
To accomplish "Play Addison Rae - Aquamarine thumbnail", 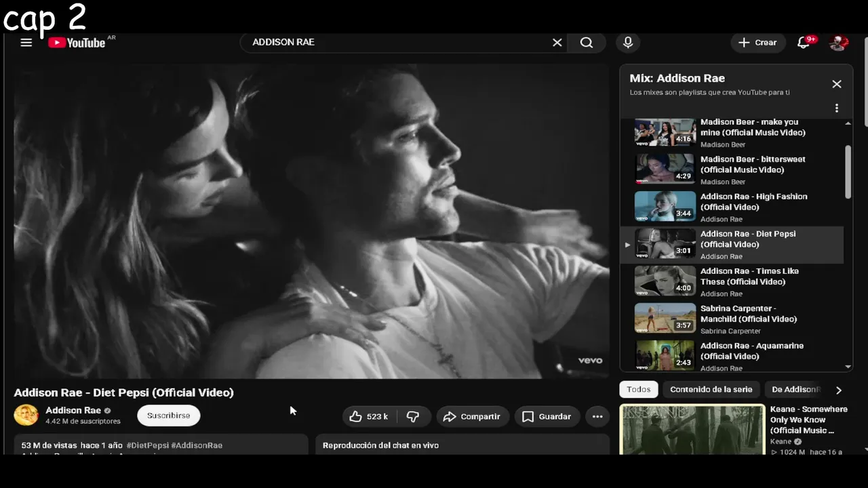I will click(x=665, y=355).
